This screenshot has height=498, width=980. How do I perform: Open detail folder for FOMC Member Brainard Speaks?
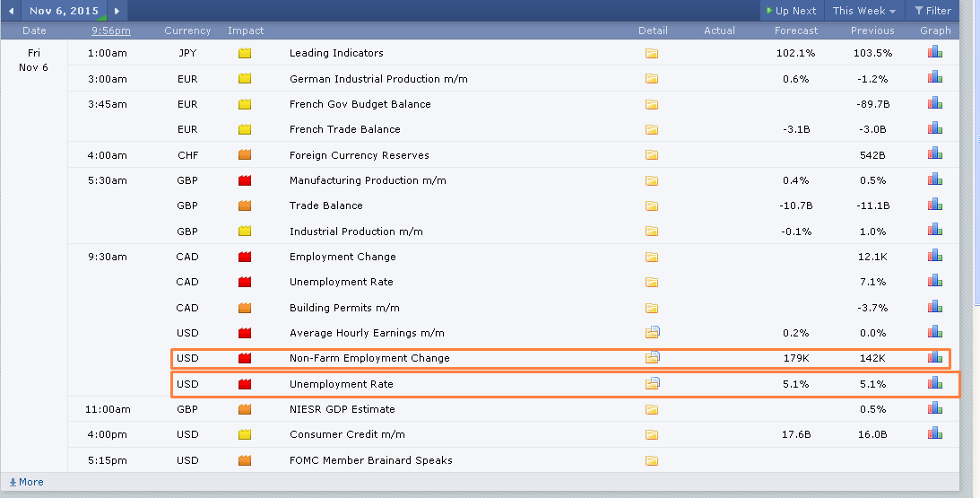point(652,461)
